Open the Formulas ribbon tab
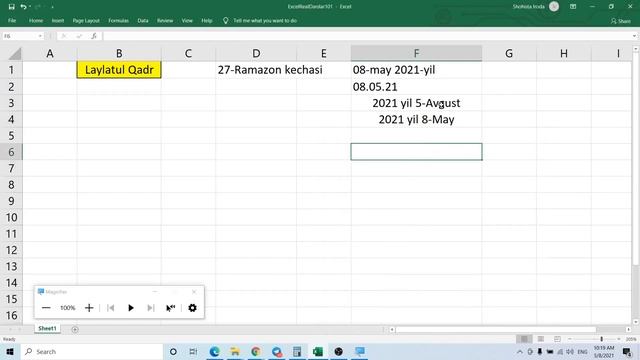The width and height of the screenshot is (640, 360). click(x=118, y=20)
